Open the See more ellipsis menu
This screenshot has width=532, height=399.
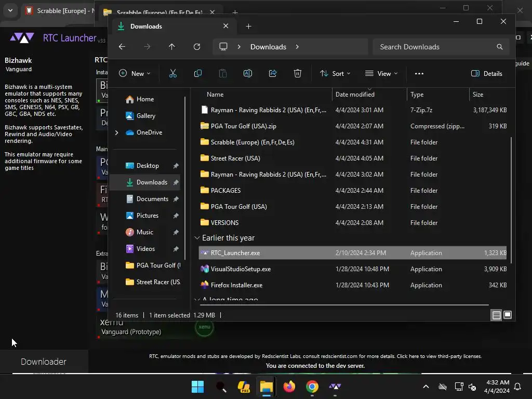point(419,73)
